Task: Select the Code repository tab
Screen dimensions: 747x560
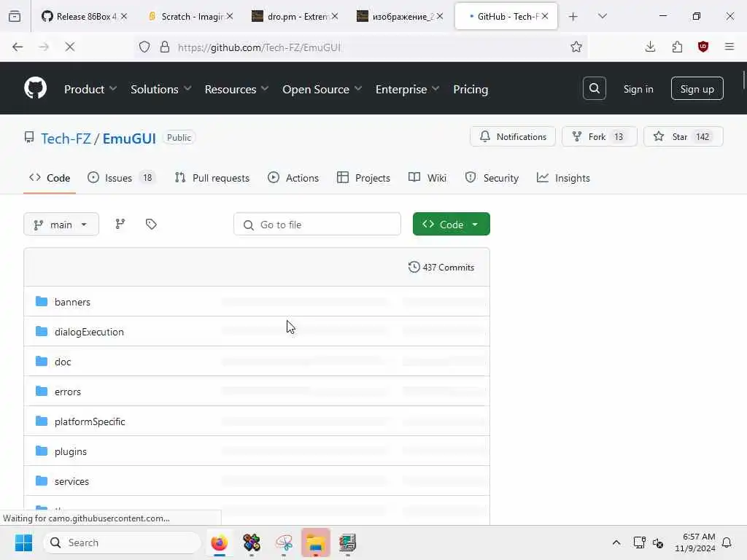Action: (50, 178)
